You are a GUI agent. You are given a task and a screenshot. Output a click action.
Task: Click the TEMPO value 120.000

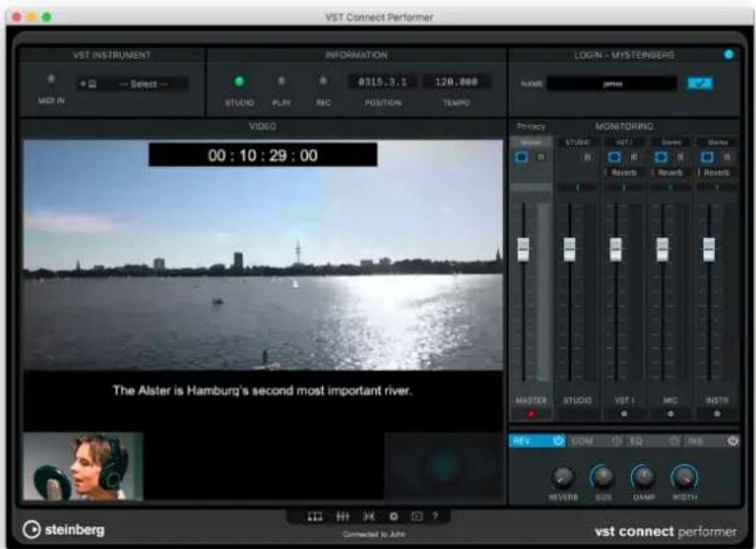456,82
